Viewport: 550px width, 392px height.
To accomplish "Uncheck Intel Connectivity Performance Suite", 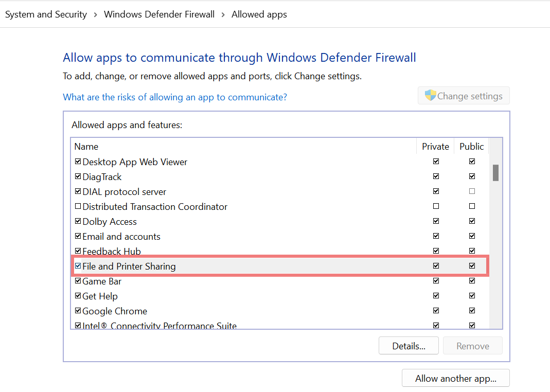I will coord(78,325).
